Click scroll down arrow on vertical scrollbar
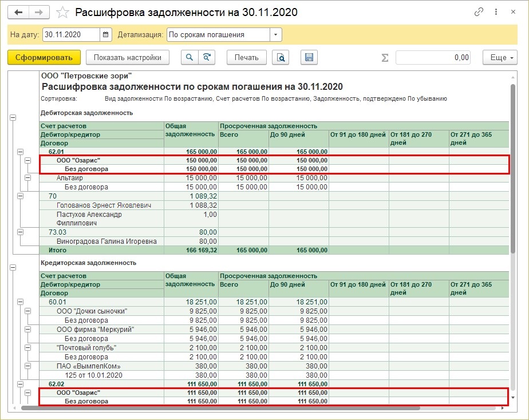The height and width of the screenshot is (420, 529). pyautogui.click(x=513, y=398)
